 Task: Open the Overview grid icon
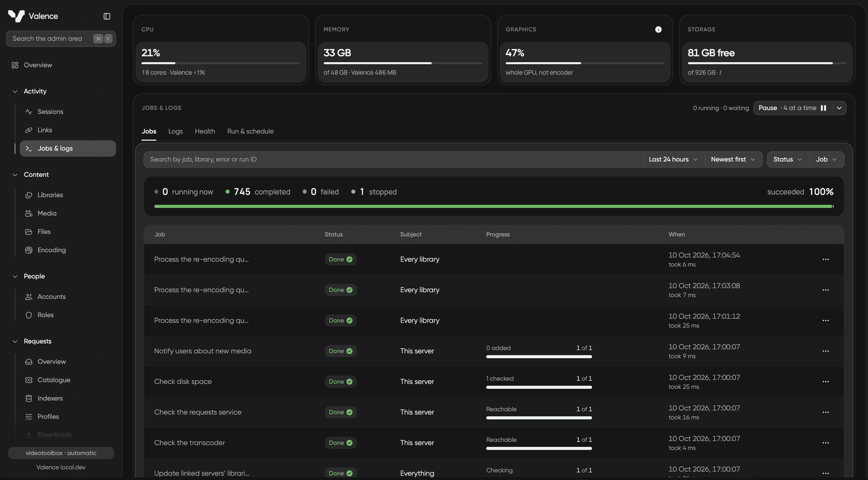click(15, 65)
